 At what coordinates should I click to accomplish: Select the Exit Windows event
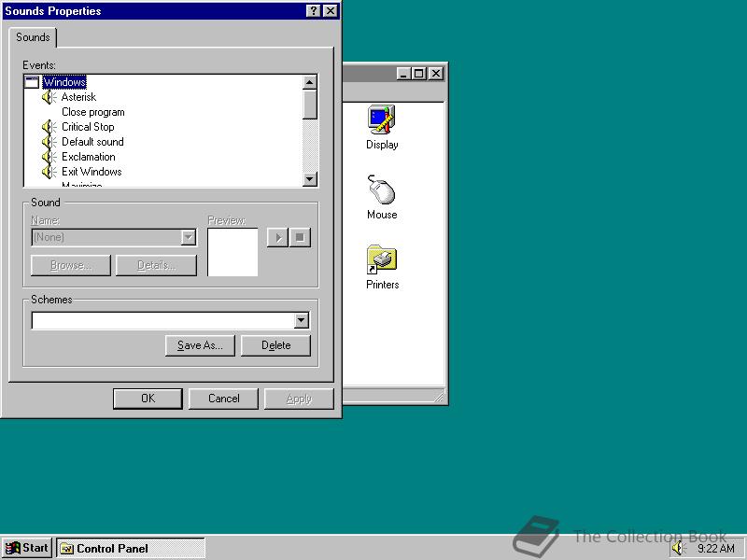coord(92,172)
